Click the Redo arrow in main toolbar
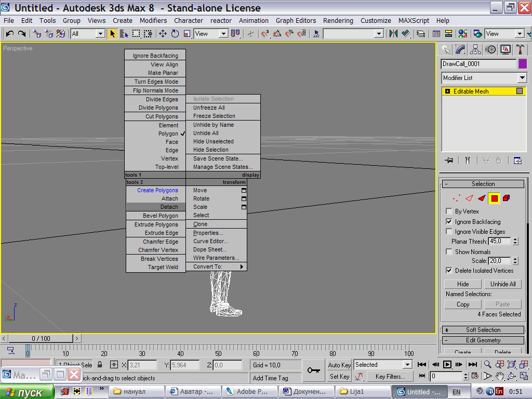The width and height of the screenshot is (532, 399). 22,34
